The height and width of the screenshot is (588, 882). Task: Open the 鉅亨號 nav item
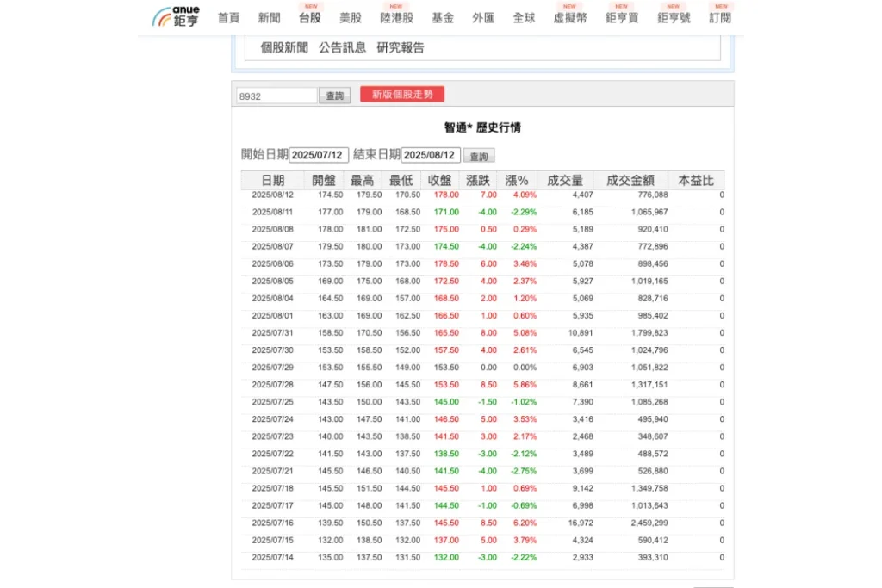click(674, 18)
